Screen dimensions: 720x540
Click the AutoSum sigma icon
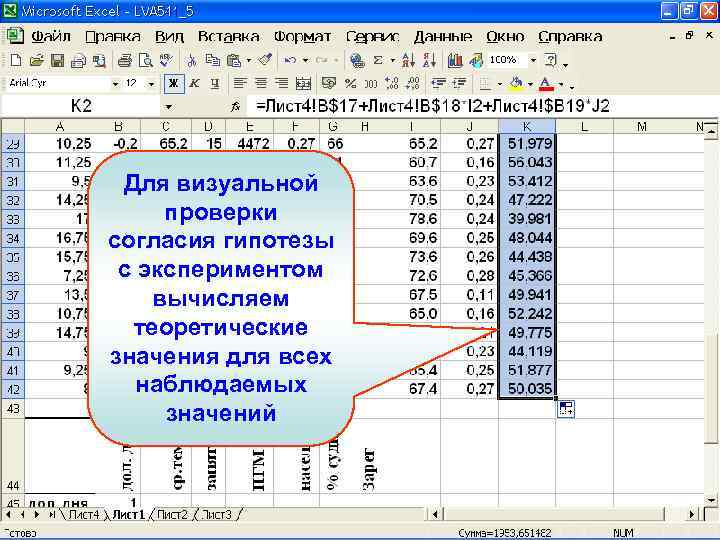(378, 60)
